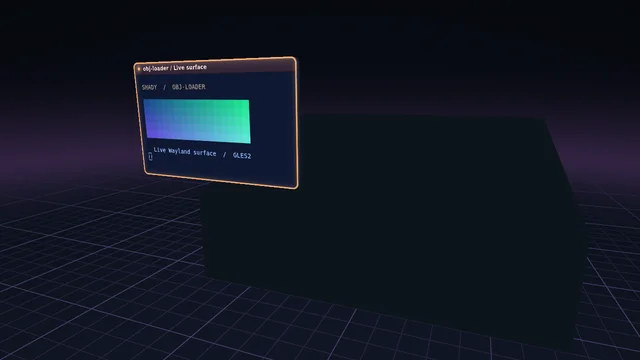Click the 'Live Wayland surface / GLES2' label
The width and height of the screenshot is (640, 360).
coord(202,153)
